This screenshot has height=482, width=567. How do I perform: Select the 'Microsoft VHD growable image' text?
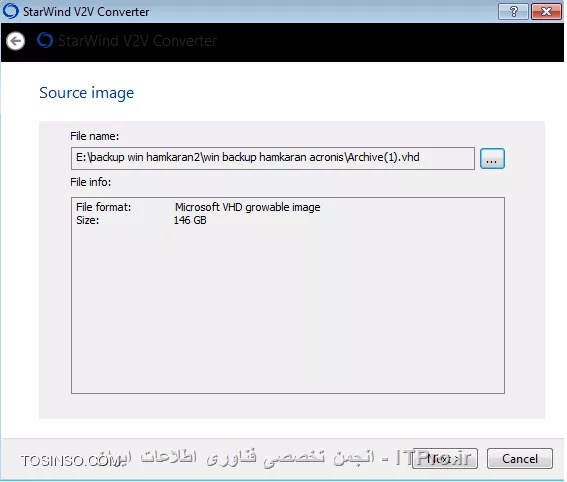coord(248,207)
